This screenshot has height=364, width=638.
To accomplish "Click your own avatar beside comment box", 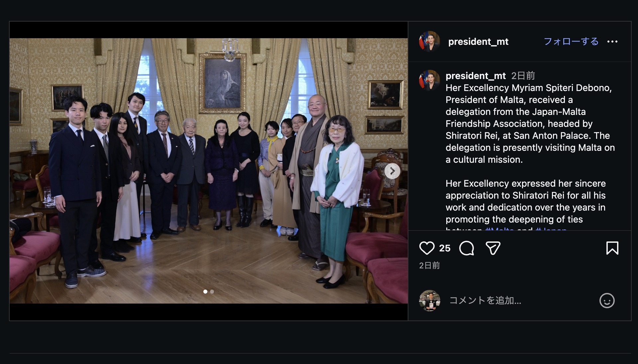I will point(429,301).
